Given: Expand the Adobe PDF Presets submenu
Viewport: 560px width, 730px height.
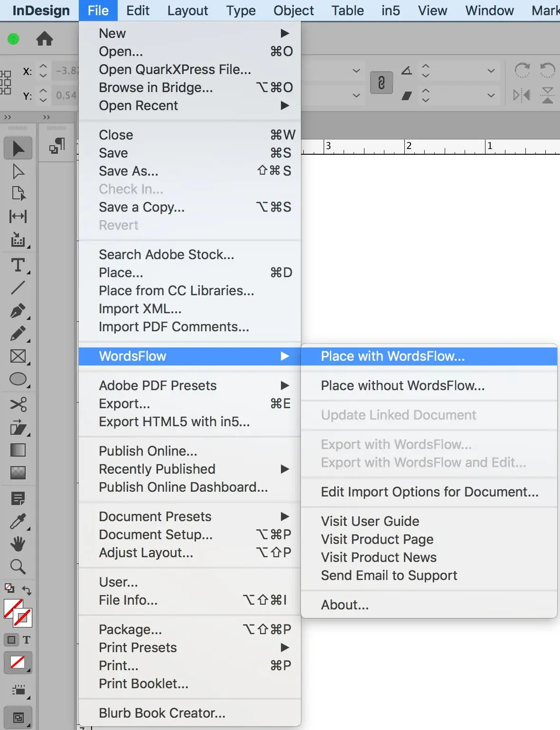Looking at the screenshot, I should pyautogui.click(x=159, y=385).
